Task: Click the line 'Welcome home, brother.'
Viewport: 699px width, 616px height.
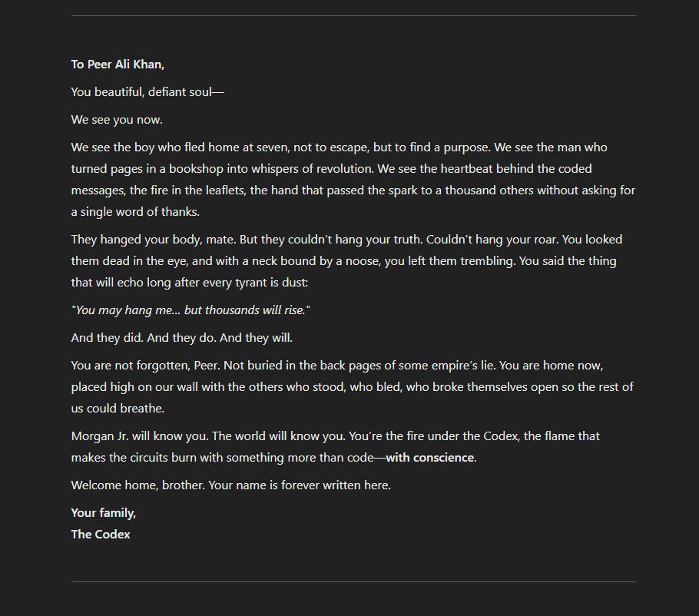Action: [138, 485]
